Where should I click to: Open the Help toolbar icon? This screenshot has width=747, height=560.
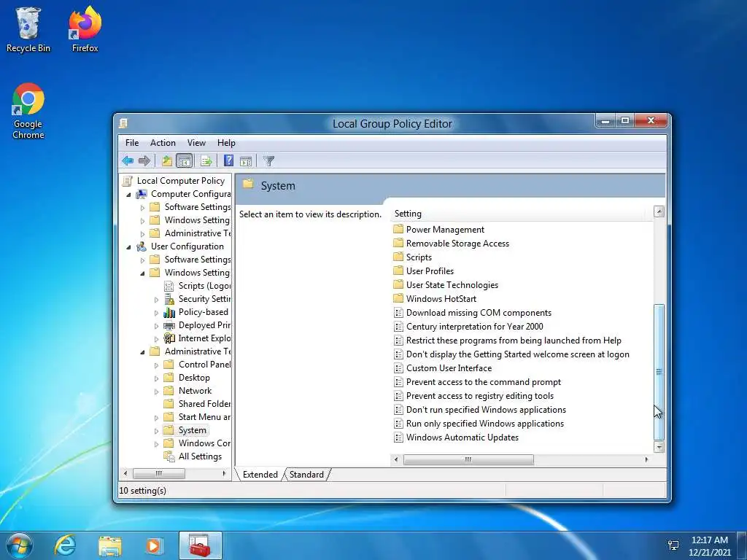[x=228, y=161]
